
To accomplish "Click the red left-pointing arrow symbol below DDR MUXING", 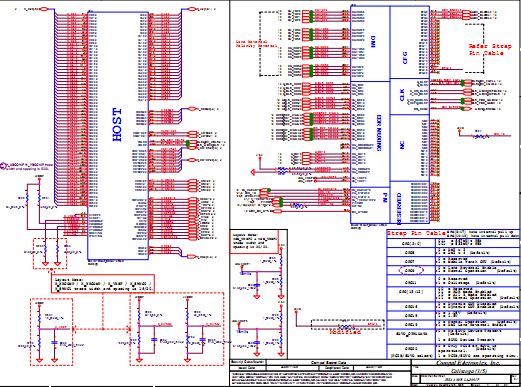I will click(x=253, y=172).
